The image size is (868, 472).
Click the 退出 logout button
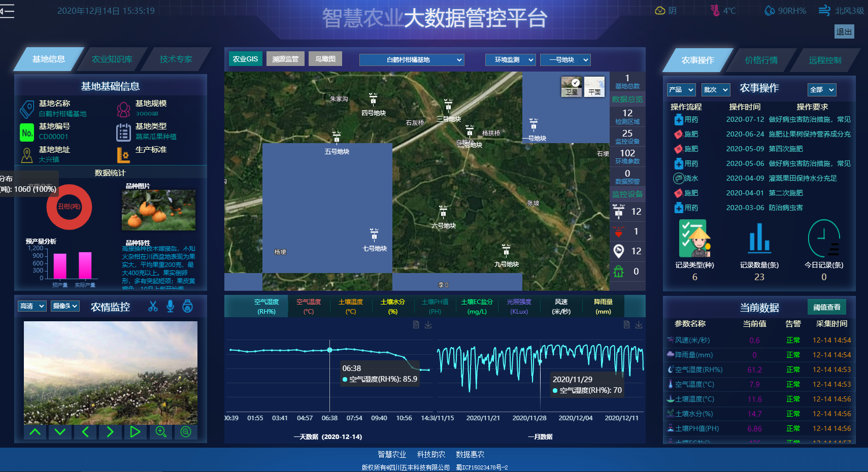[844, 31]
